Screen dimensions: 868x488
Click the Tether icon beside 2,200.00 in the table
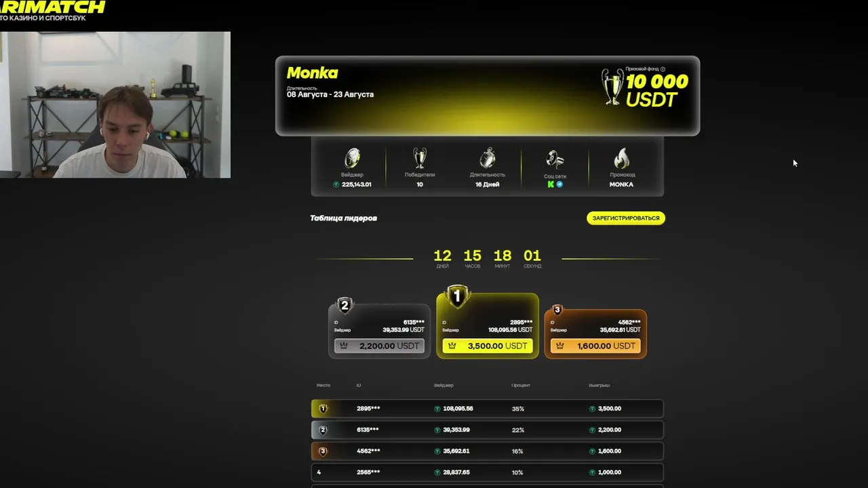[593, 430]
